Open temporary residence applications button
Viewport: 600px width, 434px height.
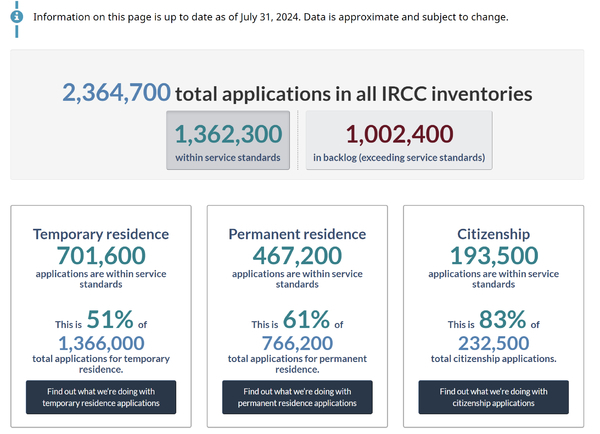pos(101,397)
